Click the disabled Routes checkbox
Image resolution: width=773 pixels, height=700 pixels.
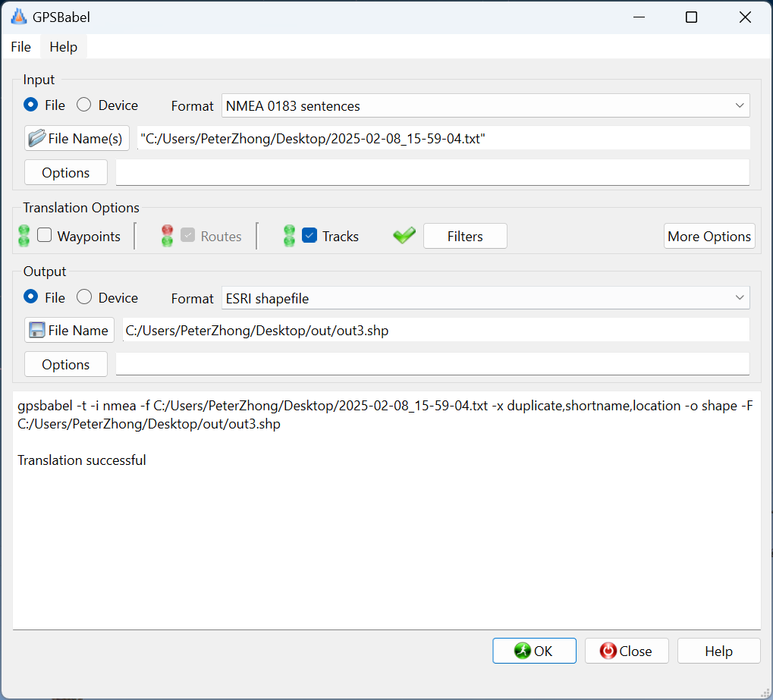coord(188,235)
